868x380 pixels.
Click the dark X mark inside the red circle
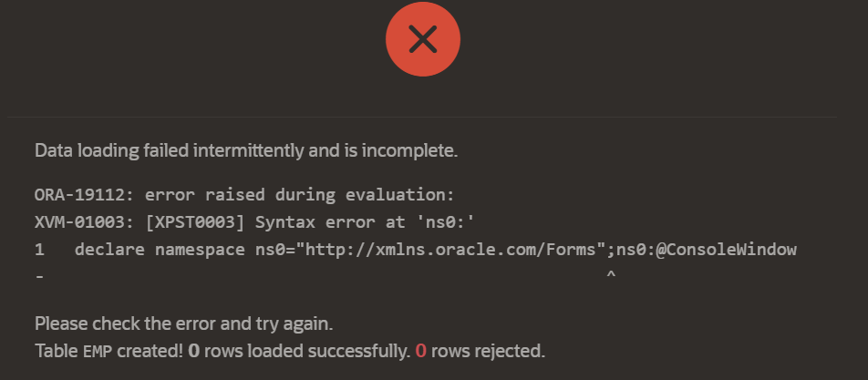tap(423, 39)
